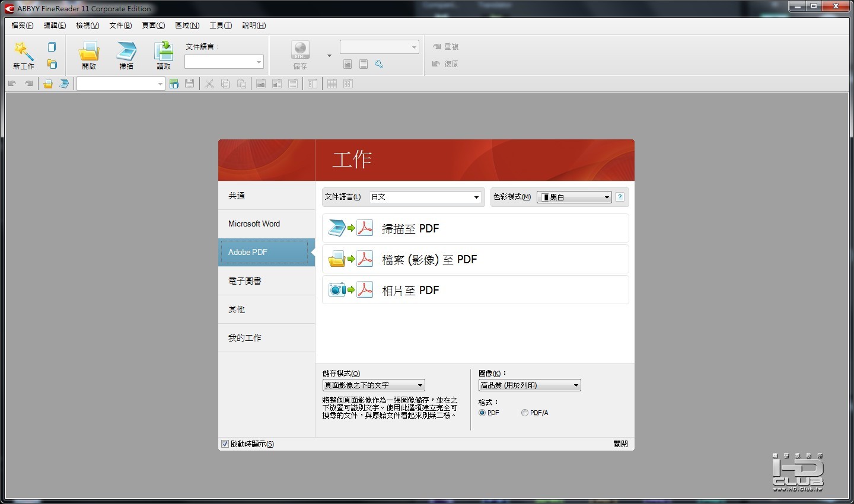This screenshot has height=504, width=854.
Task: Open the 工具 menu
Action: [221, 25]
